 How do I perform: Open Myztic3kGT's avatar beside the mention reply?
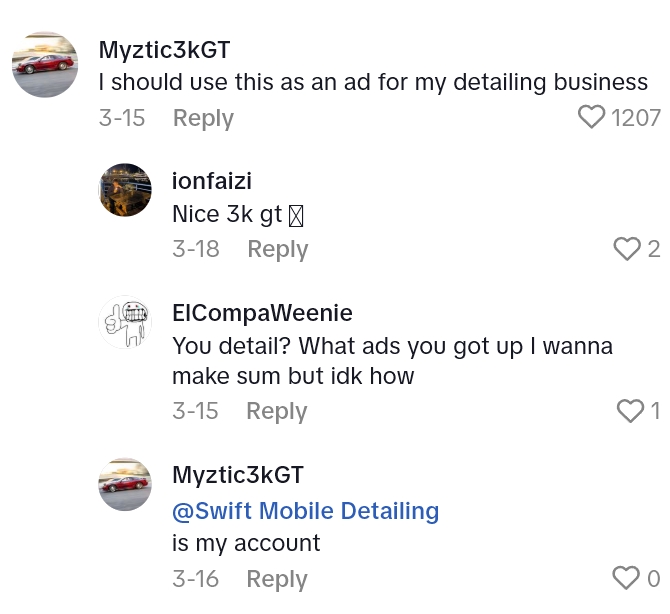pos(125,485)
